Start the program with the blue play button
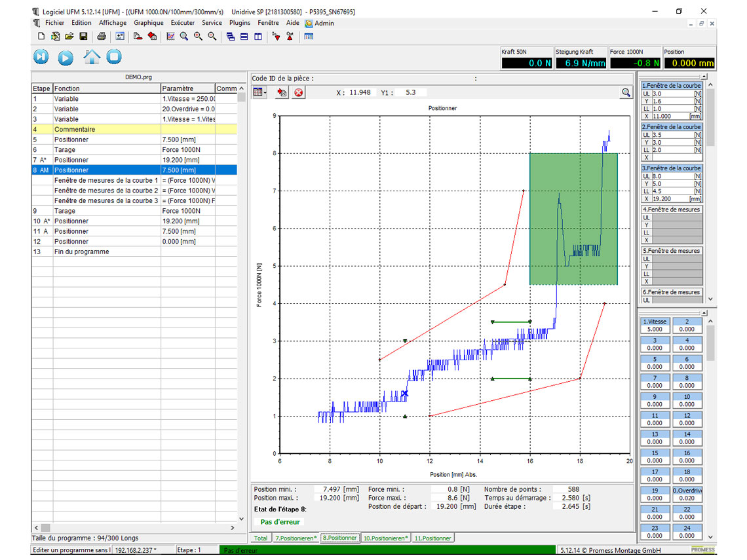This screenshot has height=560, width=747. pyautogui.click(x=66, y=58)
